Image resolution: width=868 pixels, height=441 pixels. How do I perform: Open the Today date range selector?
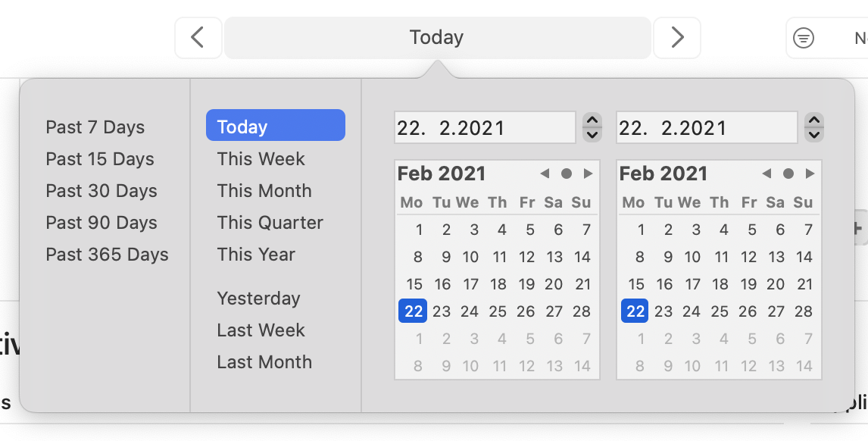pyautogui.click(x=437, y=38)
